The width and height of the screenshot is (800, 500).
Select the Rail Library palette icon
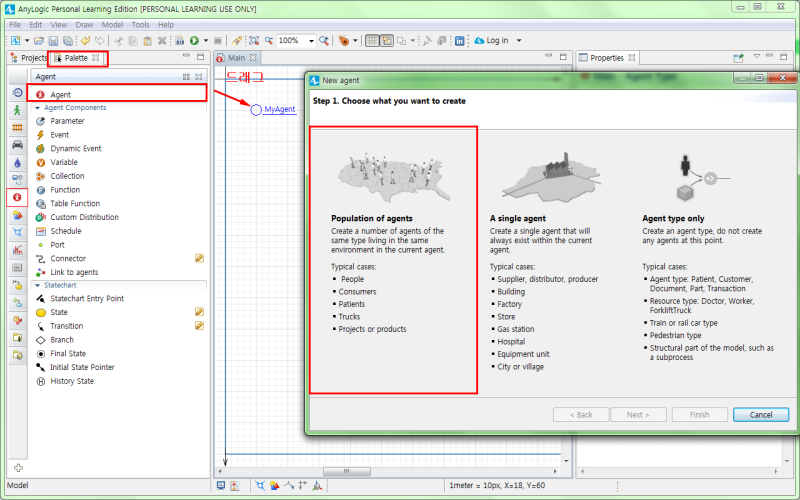tap(17, 128)
